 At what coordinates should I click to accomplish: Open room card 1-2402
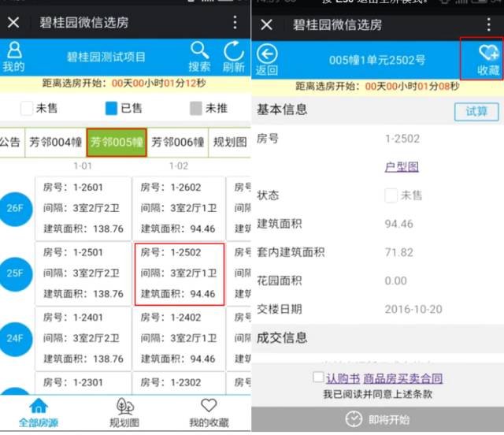click(x=179, y=338)
